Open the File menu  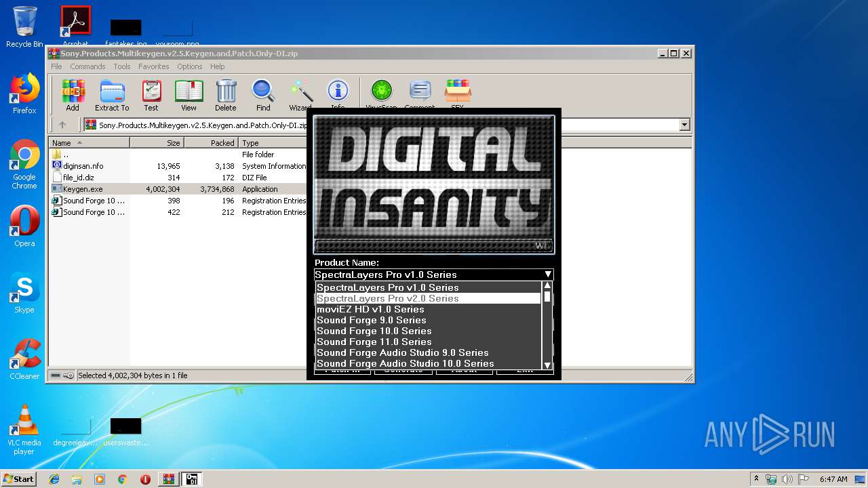pyautogui.click(x=56, y=66)
